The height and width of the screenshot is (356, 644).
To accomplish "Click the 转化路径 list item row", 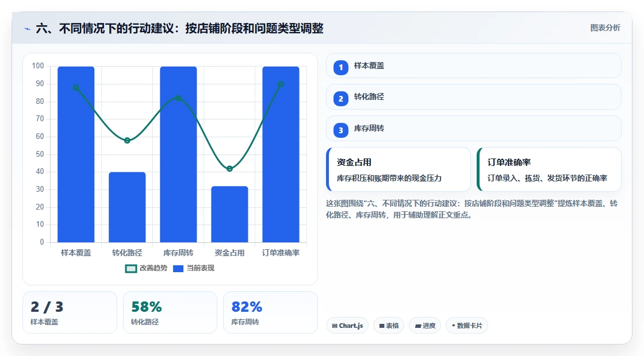I will pyautogui.click(x=474, y=97).
